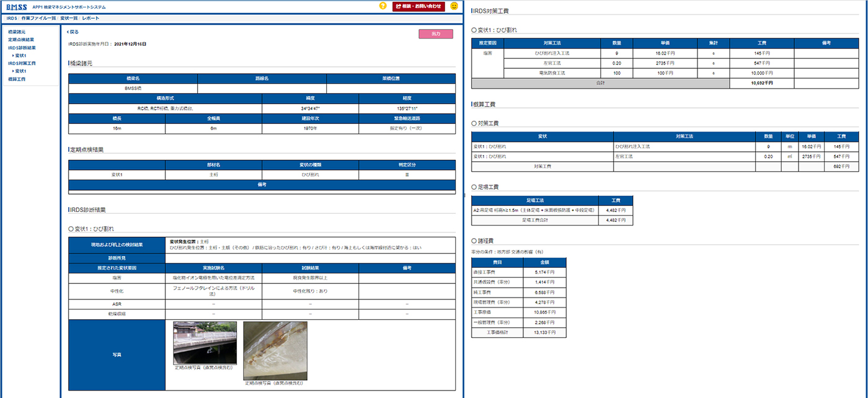The height and width of the screenshot is (398, 868).
Task: Go to 作業ファイル一覧 in breadcrumb
Action: tap(38, 19)
